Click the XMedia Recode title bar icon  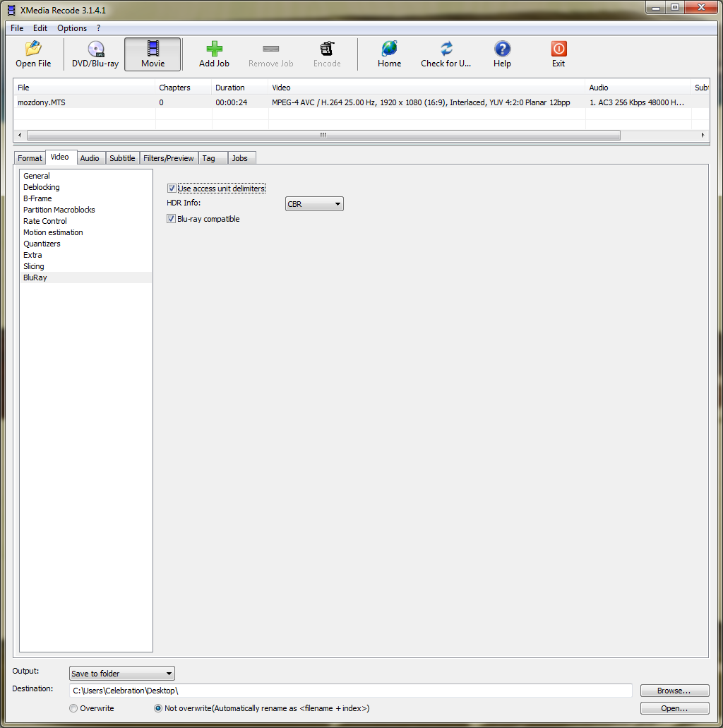(11, 10)
